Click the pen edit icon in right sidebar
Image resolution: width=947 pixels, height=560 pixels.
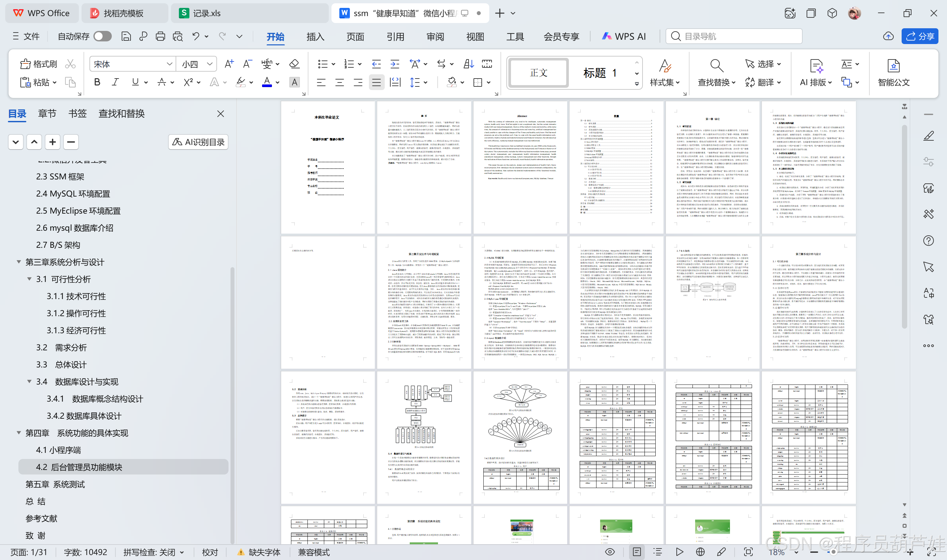click(928, 136)
